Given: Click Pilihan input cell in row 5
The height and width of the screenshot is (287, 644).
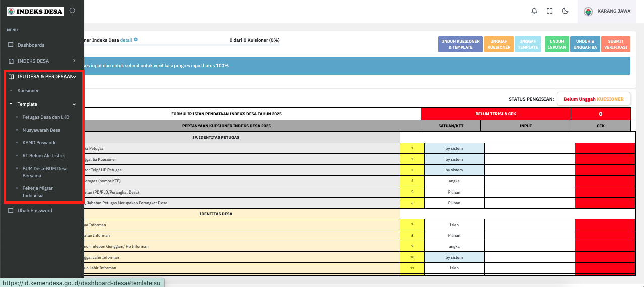Looking at the screenshot, I should (x=529, y=192).
